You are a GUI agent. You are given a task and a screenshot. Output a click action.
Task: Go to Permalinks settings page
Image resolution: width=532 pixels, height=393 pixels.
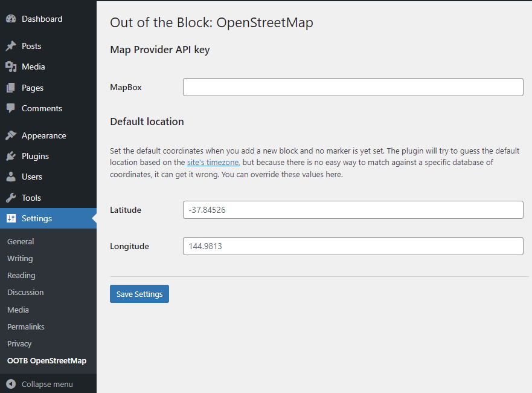pyautogui.click(x=26, y=326)
